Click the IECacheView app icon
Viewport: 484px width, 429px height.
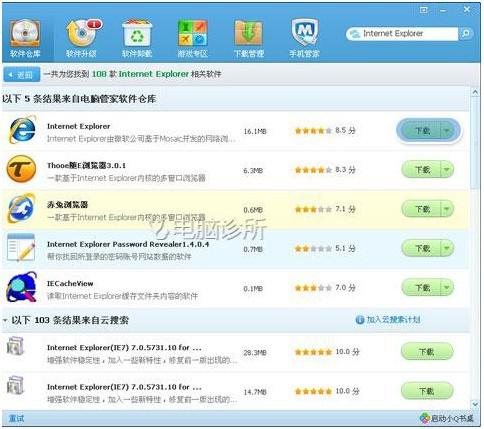click(x=22, y=287)
